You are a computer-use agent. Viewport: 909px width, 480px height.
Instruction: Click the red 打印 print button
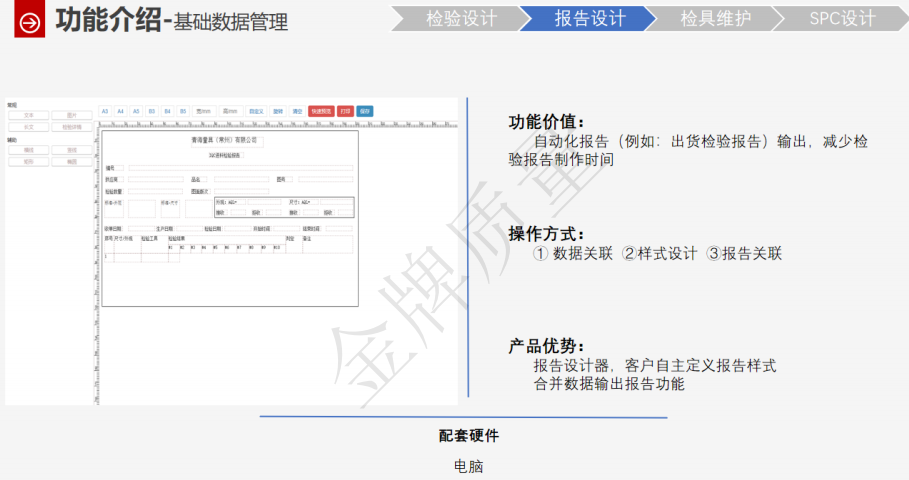click(x=345, y=111)
